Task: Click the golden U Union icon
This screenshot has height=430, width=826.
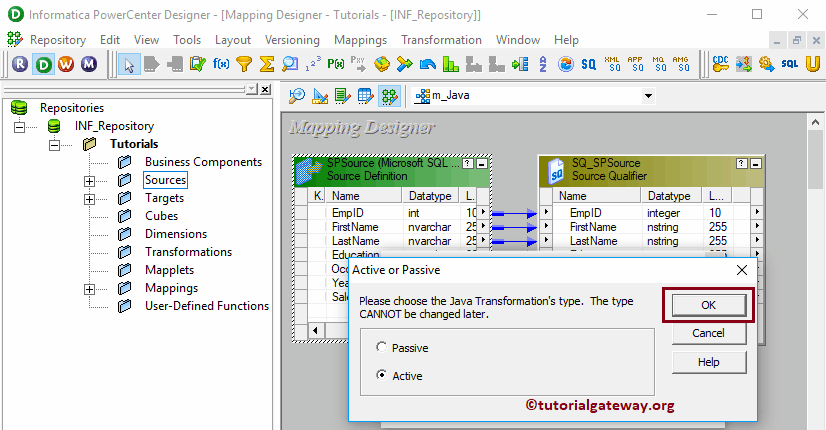Action: coord(813,64)
